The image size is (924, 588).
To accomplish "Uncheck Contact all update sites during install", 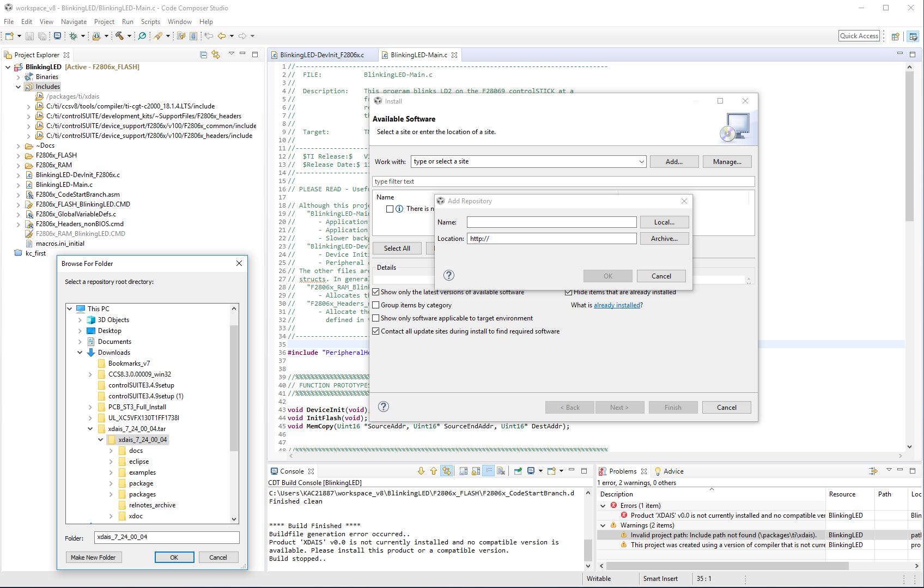I will [376, 331].
